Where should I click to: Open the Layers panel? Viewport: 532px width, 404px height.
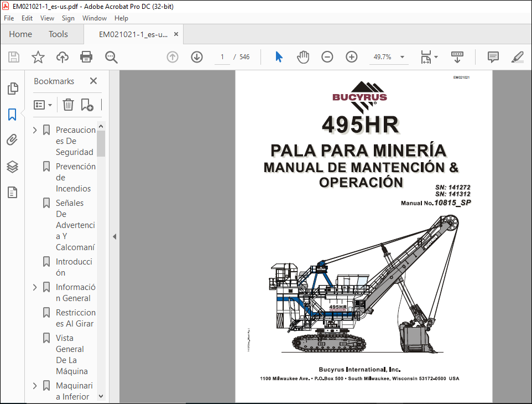[13, 167]
